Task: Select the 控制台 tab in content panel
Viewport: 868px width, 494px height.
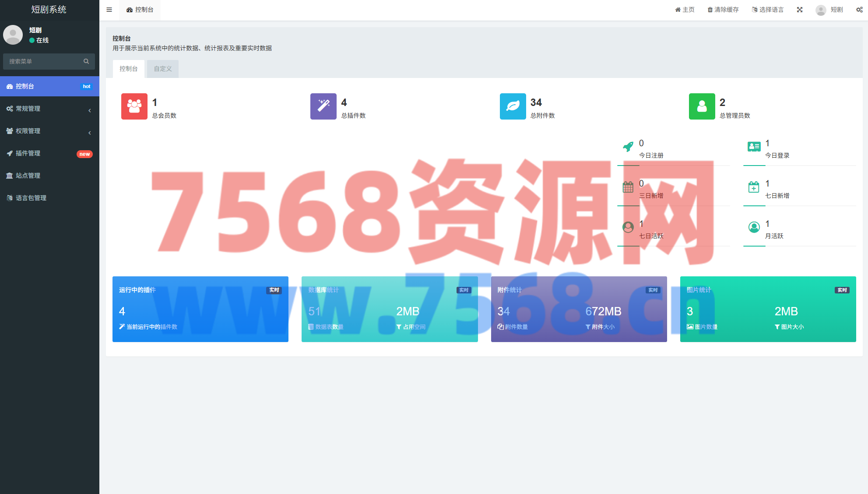Action: click(x=128, y=69)
